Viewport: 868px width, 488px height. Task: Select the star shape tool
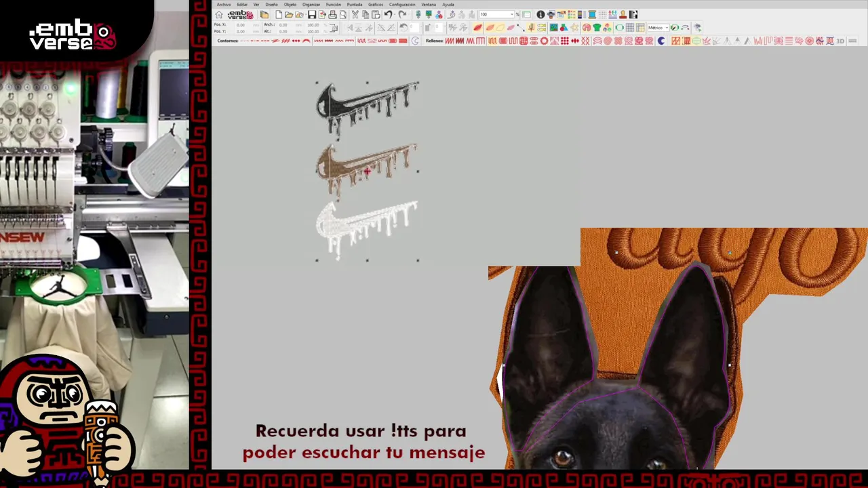574,27
